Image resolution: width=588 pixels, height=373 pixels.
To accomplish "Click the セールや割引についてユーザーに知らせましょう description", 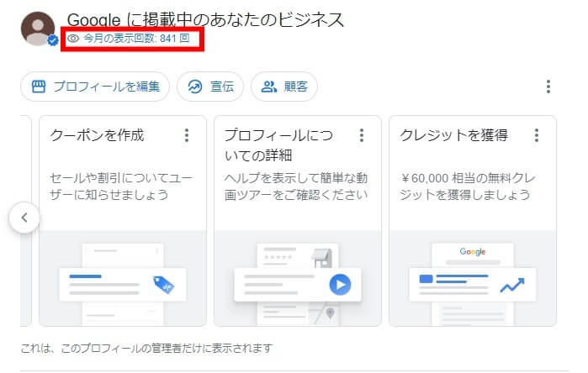I will 121,186.
